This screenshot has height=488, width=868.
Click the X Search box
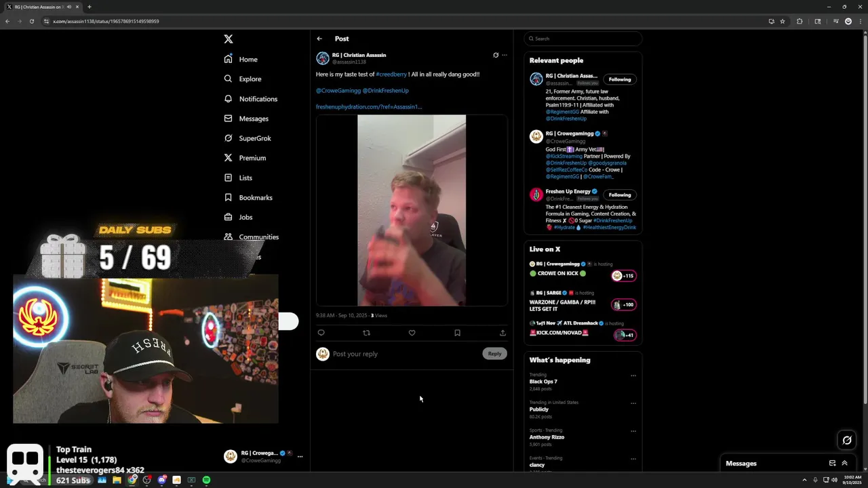point(583,39)
